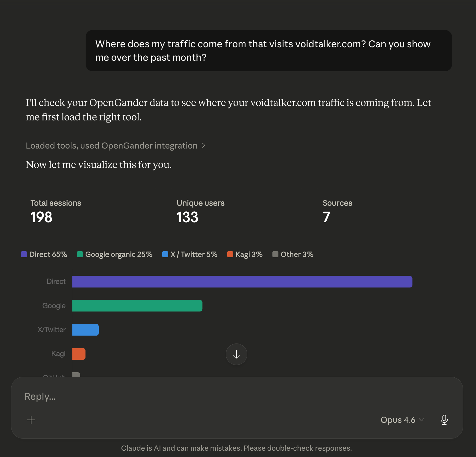Click the orange Kagi bar

pyautogui.click(x=79, y=354)
